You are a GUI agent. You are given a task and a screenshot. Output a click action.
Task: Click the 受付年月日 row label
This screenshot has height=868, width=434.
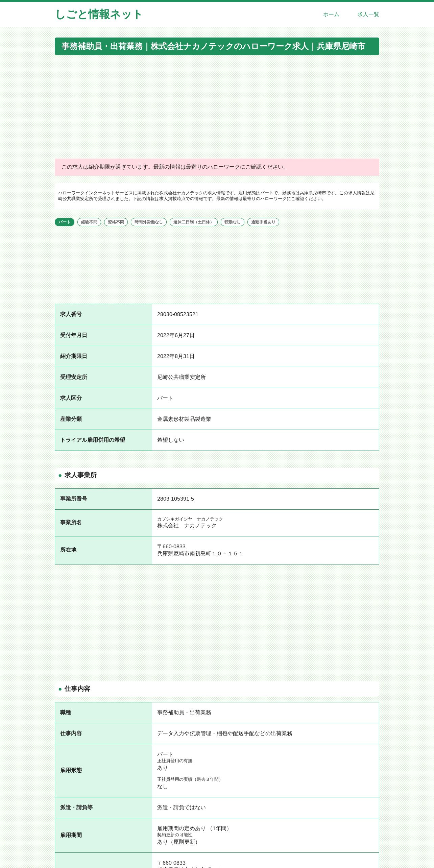pos(74,335)
